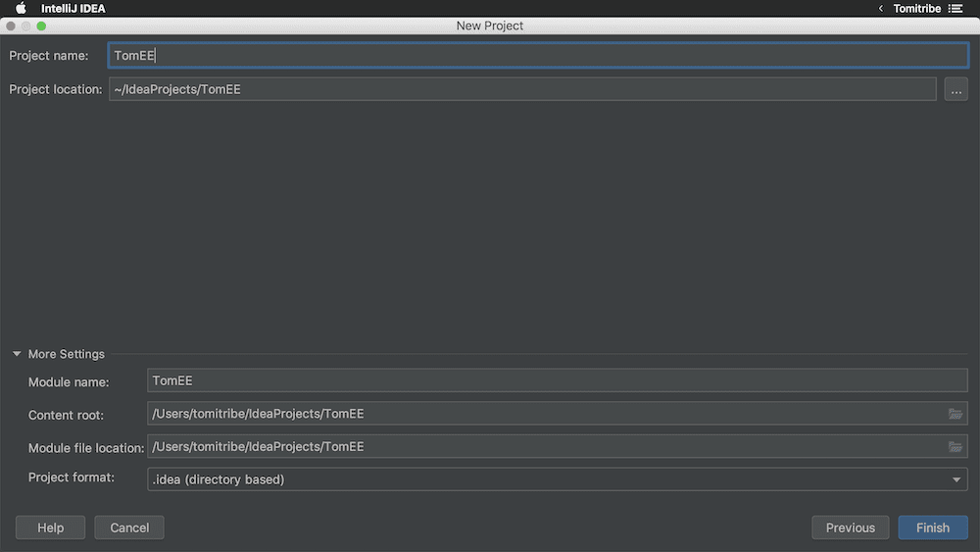Click Finish to create the project
This screenshot has width=980, height=552.
click(932, 527)
